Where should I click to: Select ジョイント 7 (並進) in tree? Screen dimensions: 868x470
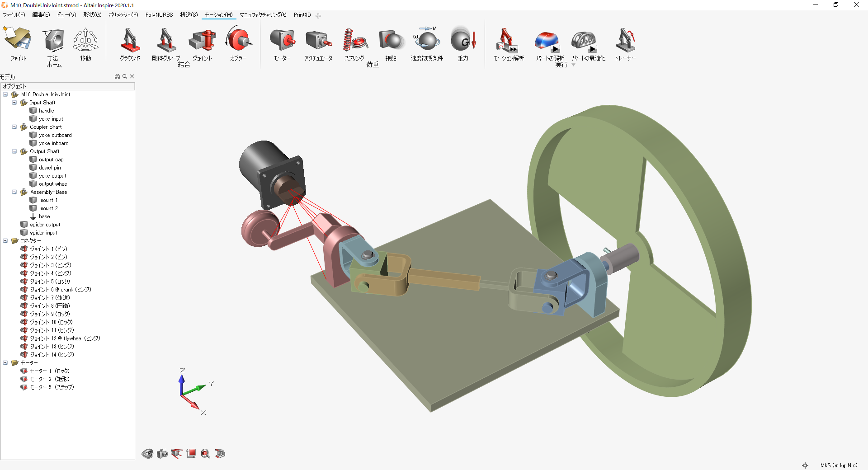pos(50,298)
